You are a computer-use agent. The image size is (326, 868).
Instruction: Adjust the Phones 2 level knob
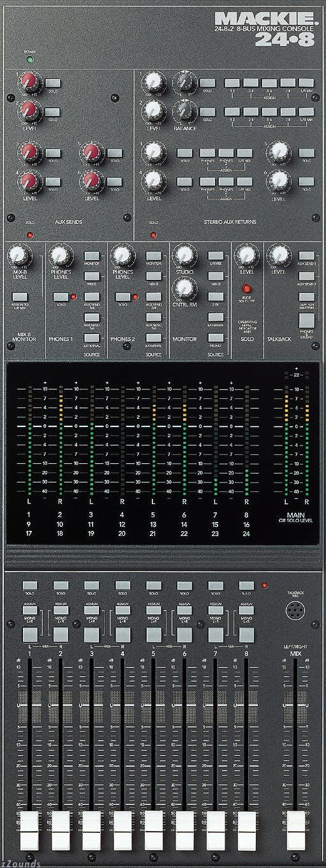point(122,257)
